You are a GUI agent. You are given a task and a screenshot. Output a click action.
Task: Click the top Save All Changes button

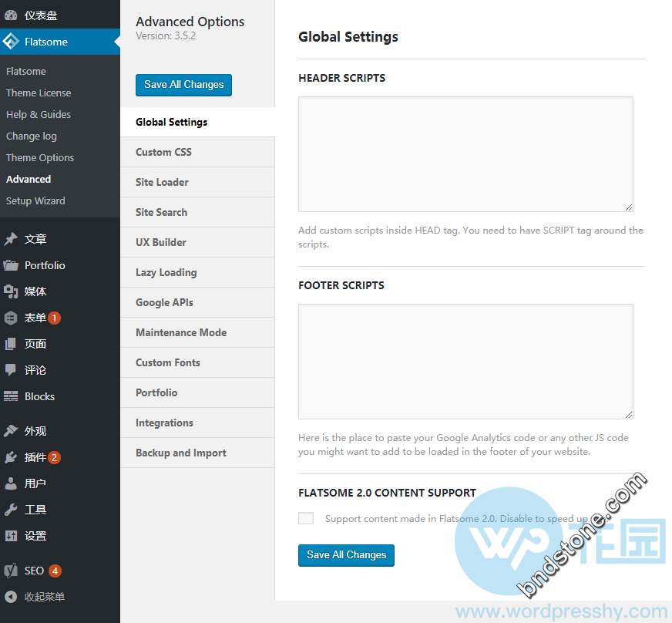[184, 85]
